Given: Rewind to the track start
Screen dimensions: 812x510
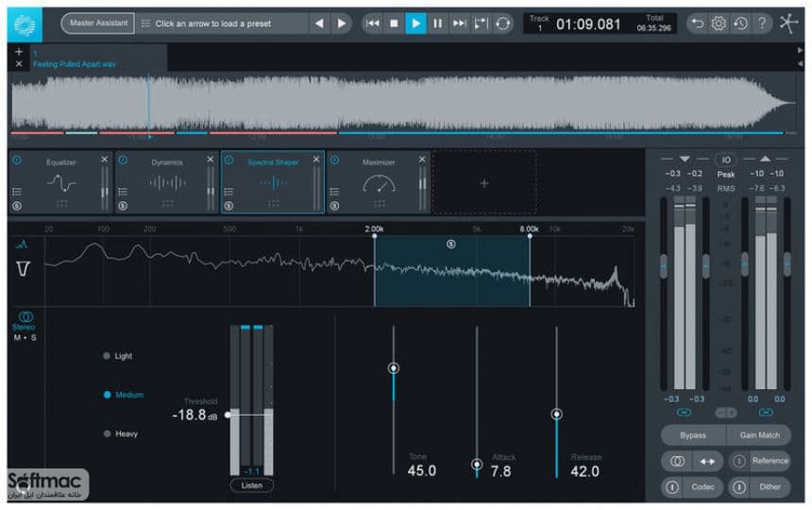Looking at the screenshot, I should pos(372,24).
